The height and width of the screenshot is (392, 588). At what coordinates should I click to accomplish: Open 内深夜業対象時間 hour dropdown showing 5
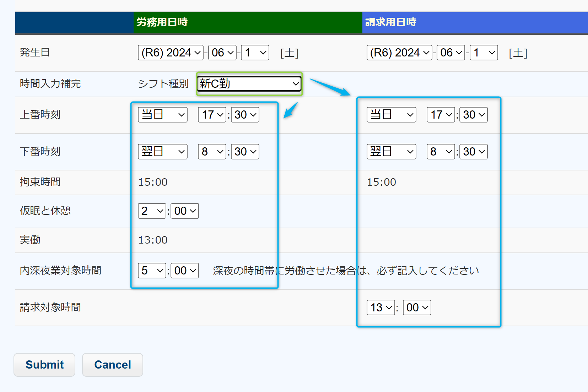(152, 271)
